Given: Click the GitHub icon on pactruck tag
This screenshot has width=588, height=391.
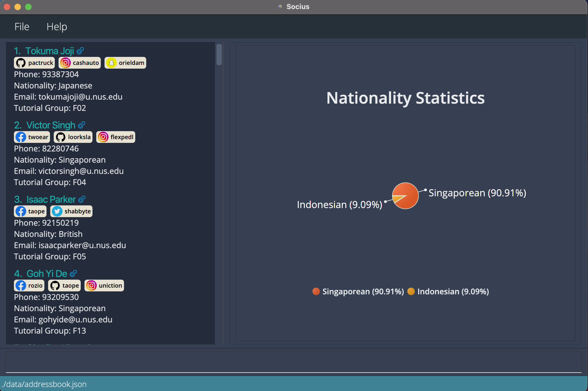Looking at the screenshot, I should point(21,63).
